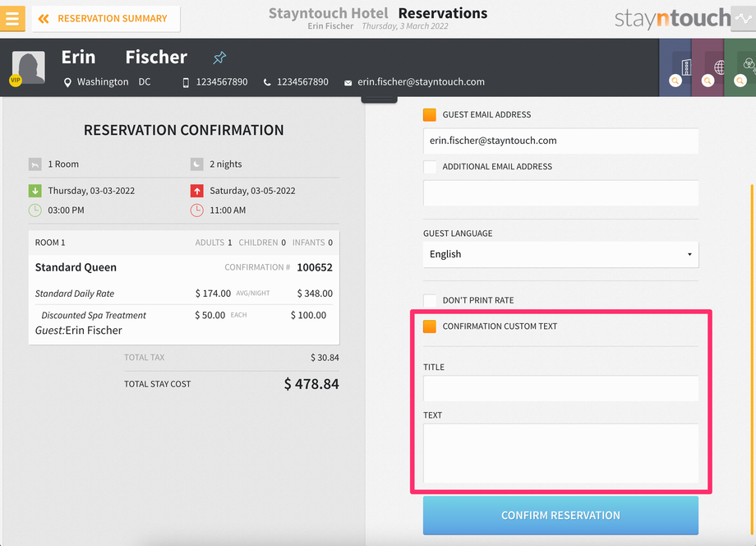The image size is (756, 546).
Task: Enable the Don't Print Rate checkbox
Action: [x=430, y=300]
